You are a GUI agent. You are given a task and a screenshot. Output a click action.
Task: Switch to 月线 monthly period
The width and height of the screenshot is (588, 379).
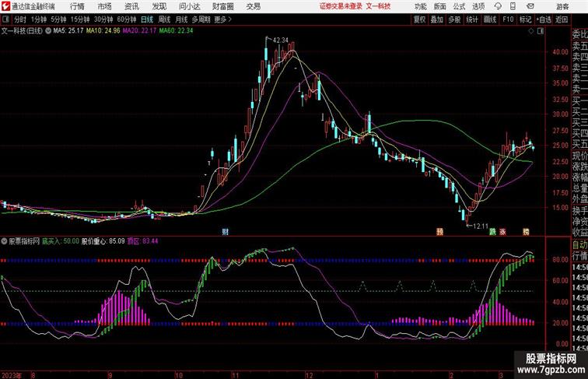(181, 19)
